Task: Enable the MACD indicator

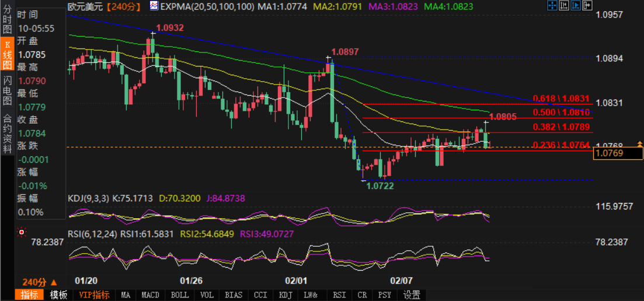Action: coord(150,295)
